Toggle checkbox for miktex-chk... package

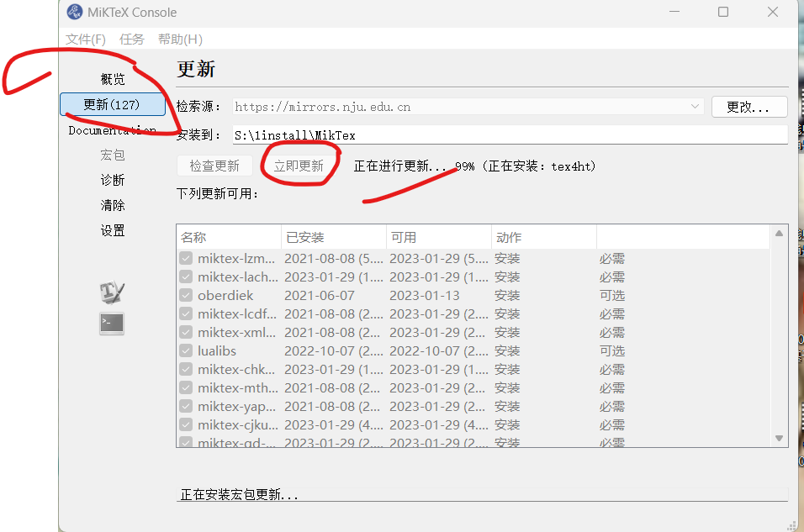(x=186, y=369)
